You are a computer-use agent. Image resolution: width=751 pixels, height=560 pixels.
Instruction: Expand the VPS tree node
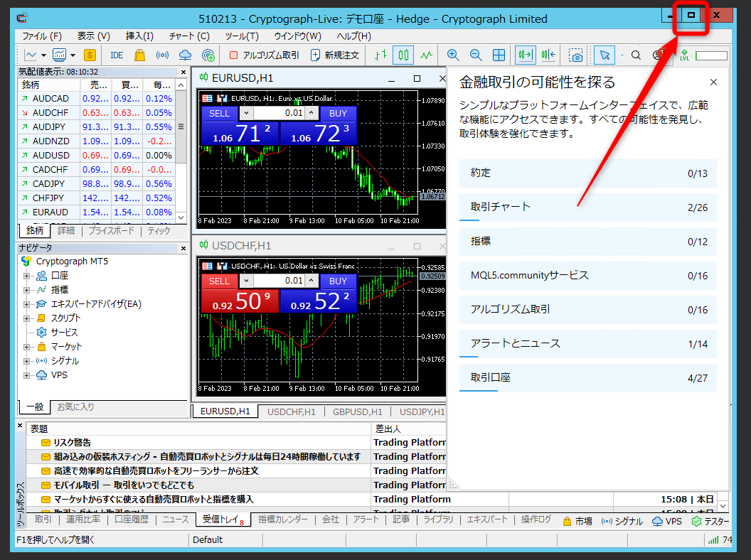pos(27,375)
